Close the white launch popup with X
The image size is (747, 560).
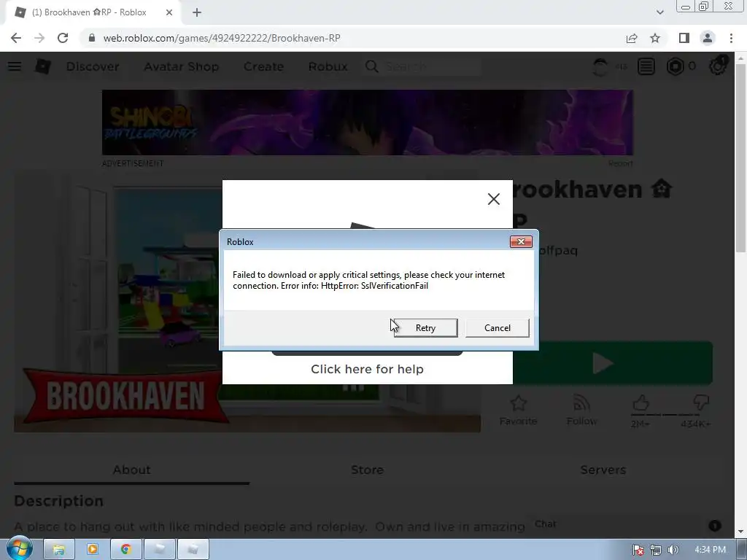(x=494, y=199)
